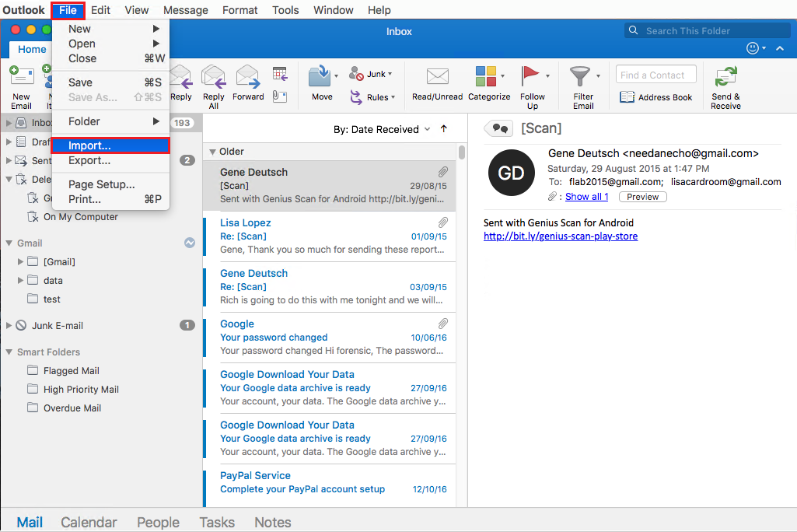This screenshot has width=797, height=532.
Task: Click the smiley feedback icon
Action: [752, 47]
